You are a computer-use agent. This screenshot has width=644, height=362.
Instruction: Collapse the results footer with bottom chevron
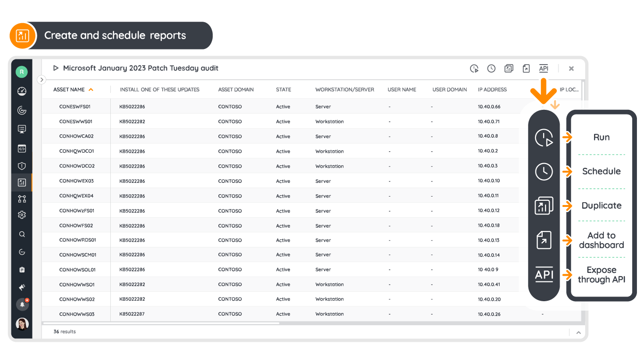pyautogui.click(x=578, y=332)
